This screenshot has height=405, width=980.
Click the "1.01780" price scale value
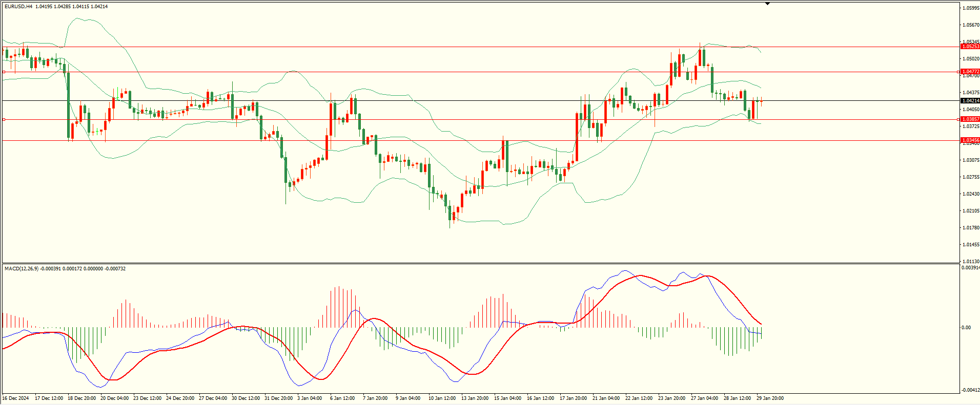coord(971,228)
